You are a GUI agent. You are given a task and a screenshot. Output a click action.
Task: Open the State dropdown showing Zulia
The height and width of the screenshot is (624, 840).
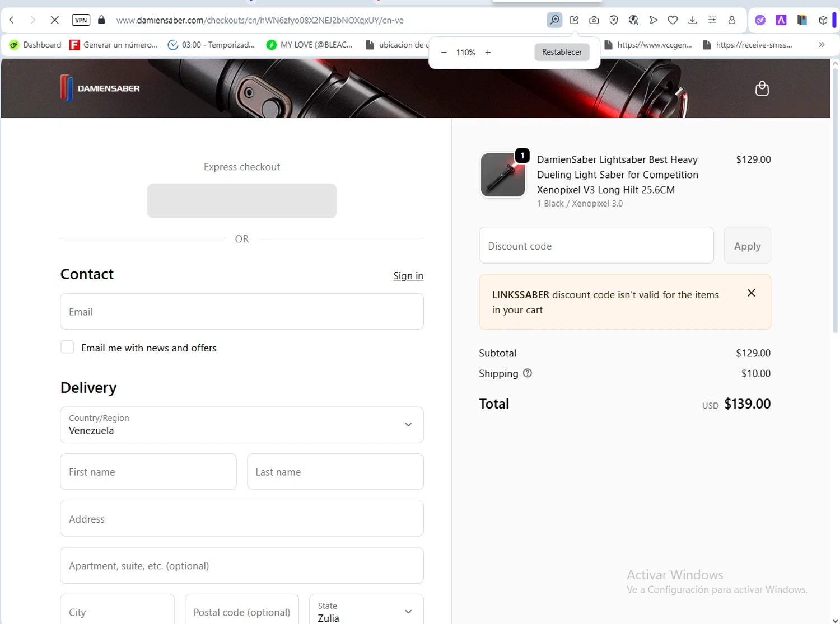(x=366, y=610)
